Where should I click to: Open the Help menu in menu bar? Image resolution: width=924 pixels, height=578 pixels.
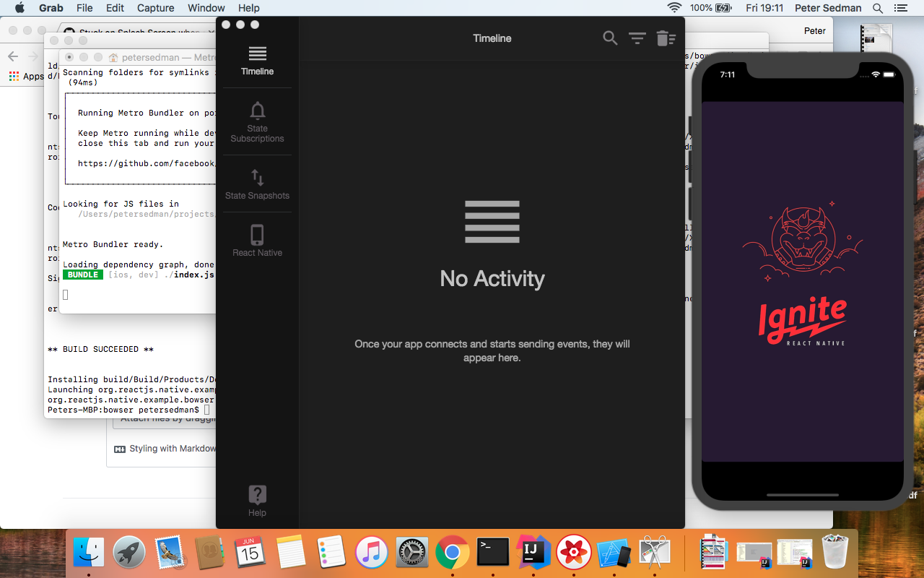tap(249, 8)
